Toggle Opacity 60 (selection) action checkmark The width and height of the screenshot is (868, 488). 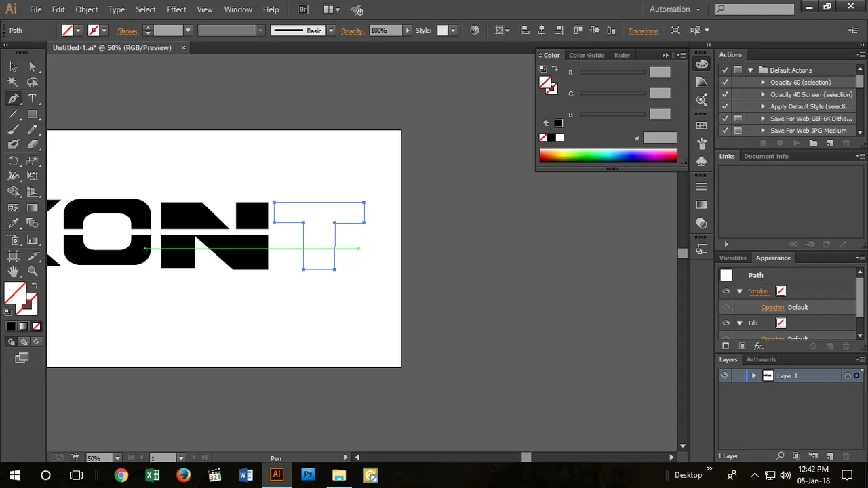tap(725, 83)
